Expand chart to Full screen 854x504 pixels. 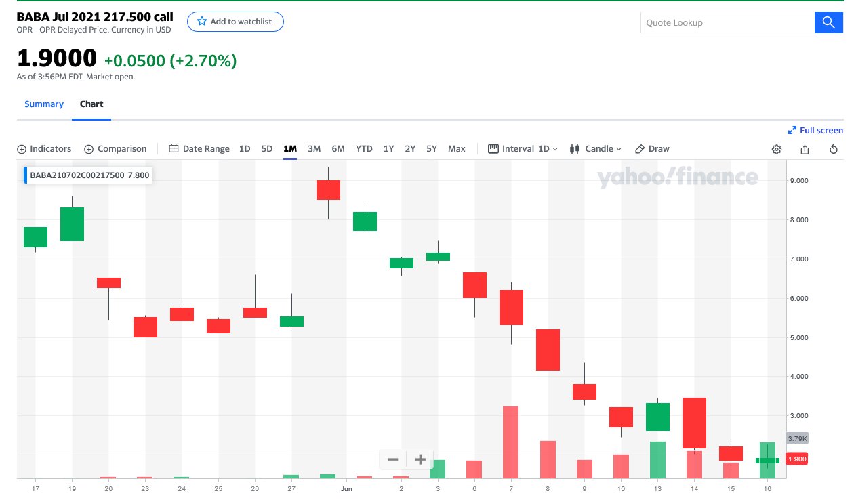pyautogui.click(x=815, y=131)
